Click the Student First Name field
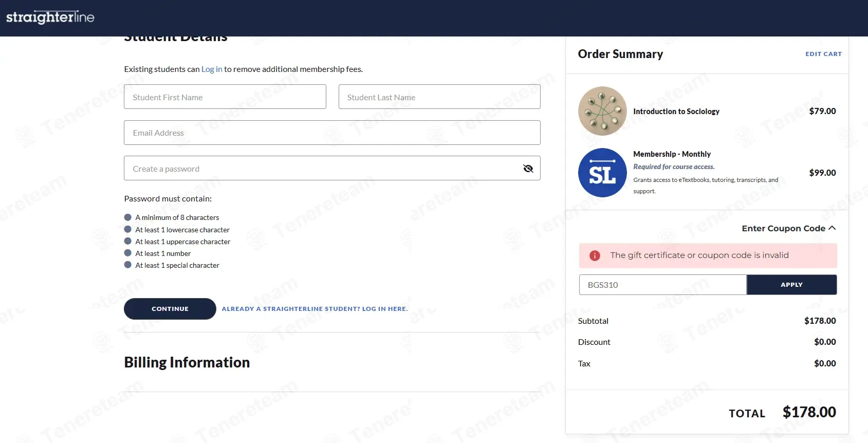The width and height of the screenshot is (868, 443). click(x=225, y=97)
